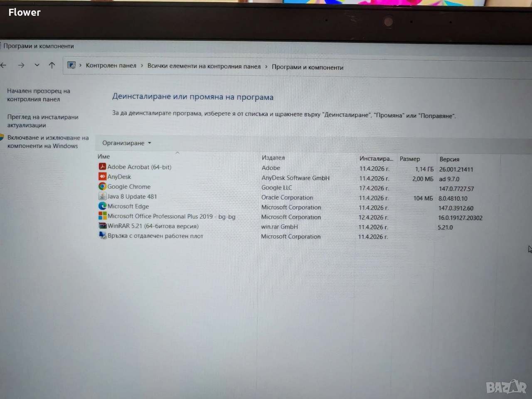Screen dimensions: 532x399
Task: Click the Adobe publisher cell
Action: point(271,168)
